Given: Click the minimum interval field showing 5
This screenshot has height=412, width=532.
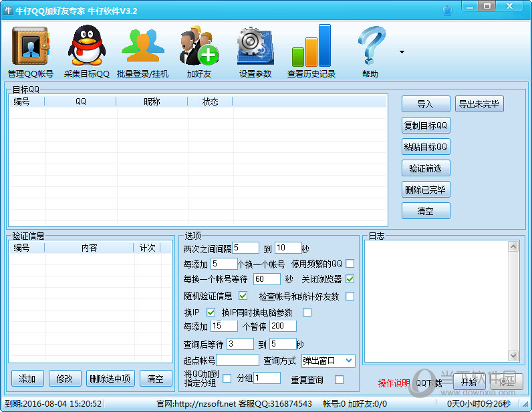Looking at the screenshot, I should 246,248.
